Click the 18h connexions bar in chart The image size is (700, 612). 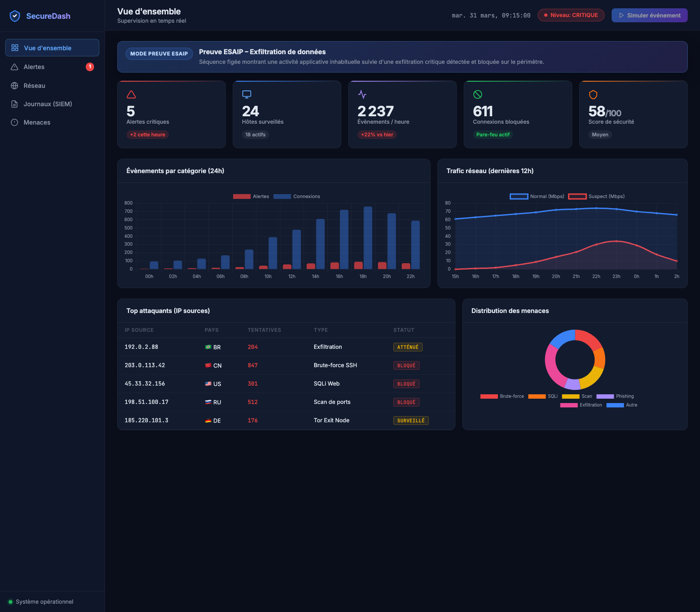tap(368, 238)
